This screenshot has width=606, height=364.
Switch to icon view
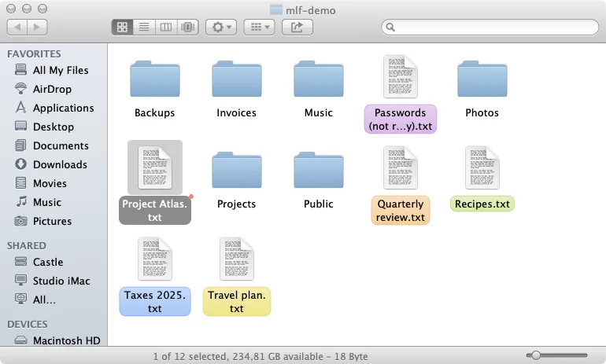point(122,27)
